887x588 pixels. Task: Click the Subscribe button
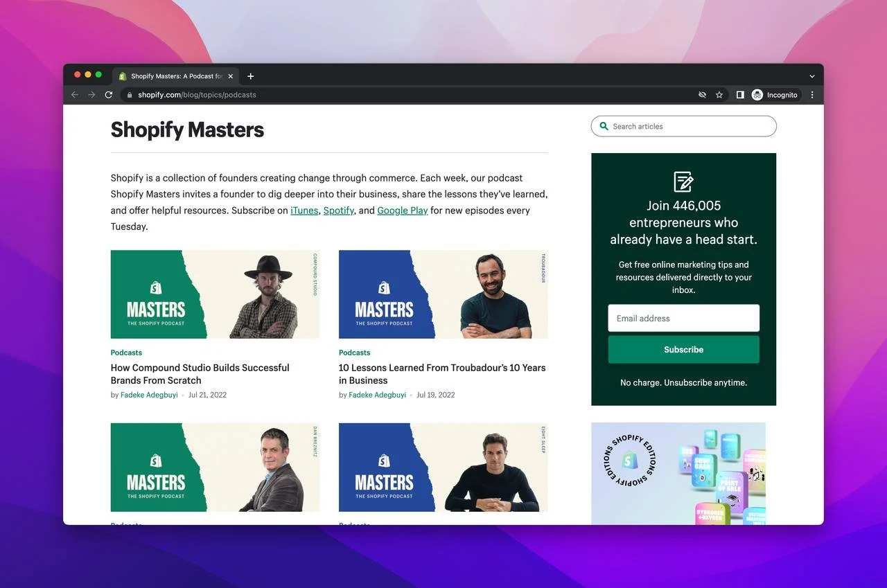(x=683, y=350)
